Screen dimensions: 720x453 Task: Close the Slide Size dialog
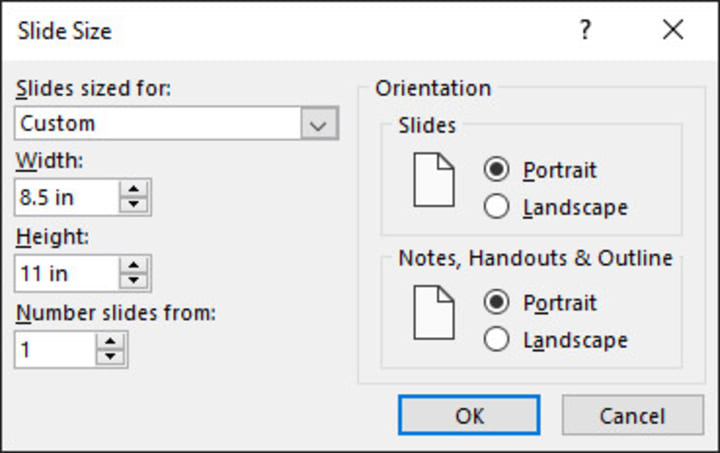tap(673, 31)
